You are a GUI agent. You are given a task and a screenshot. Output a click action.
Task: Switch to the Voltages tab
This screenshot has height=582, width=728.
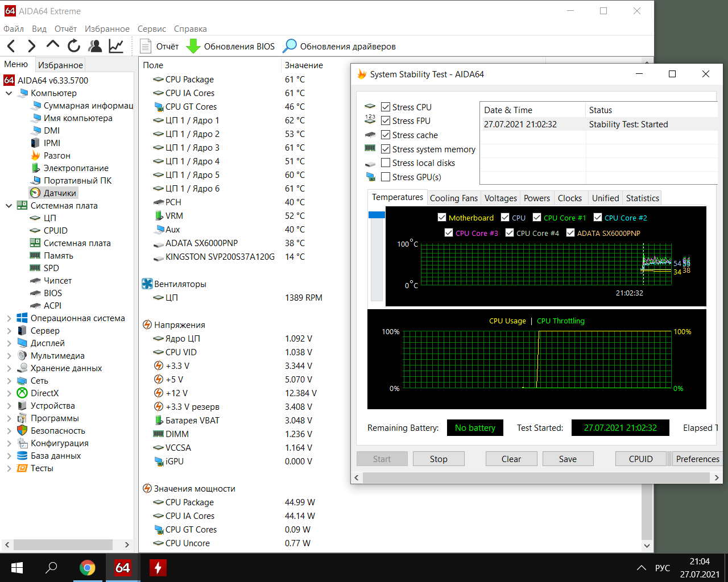pos(500,198)
